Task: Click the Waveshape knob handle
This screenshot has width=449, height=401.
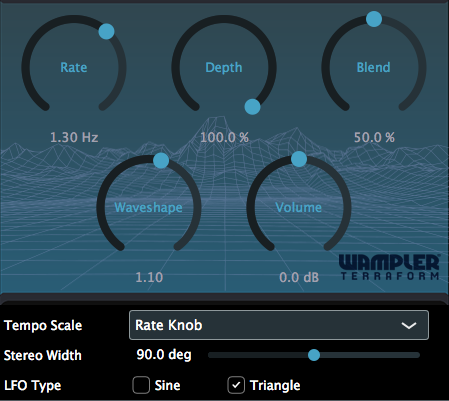Action: coord(161,161)
